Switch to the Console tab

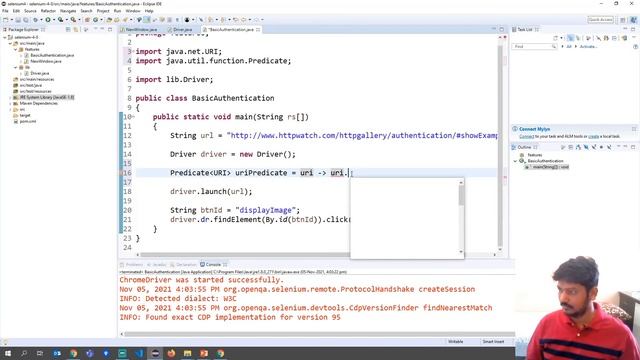point(213,264)
